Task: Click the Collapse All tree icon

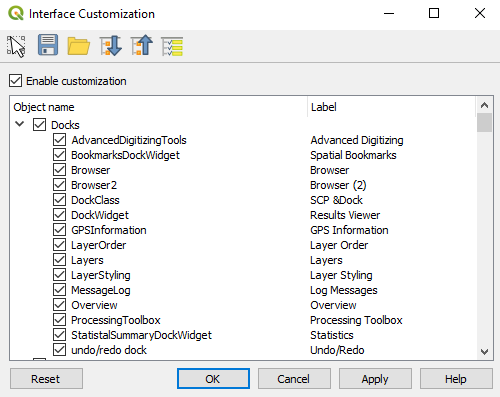Action: coord(142,45)
